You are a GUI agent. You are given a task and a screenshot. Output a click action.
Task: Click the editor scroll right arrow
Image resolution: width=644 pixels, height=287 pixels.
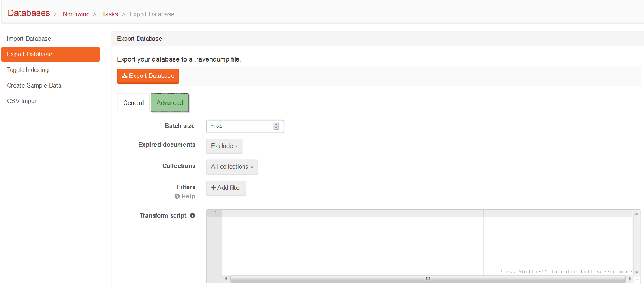[x=630, y=279]
